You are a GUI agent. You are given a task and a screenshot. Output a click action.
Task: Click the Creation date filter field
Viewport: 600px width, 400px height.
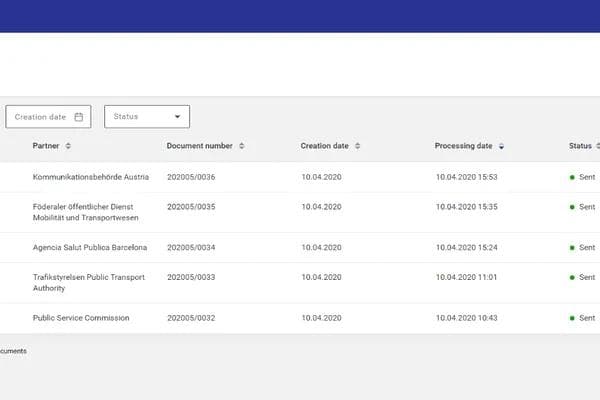pos(42,117)
